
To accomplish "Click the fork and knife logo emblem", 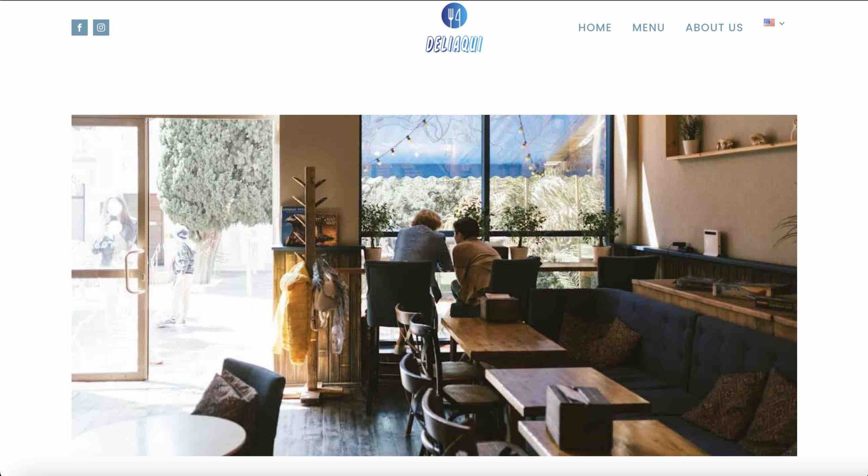I will 454,16.
